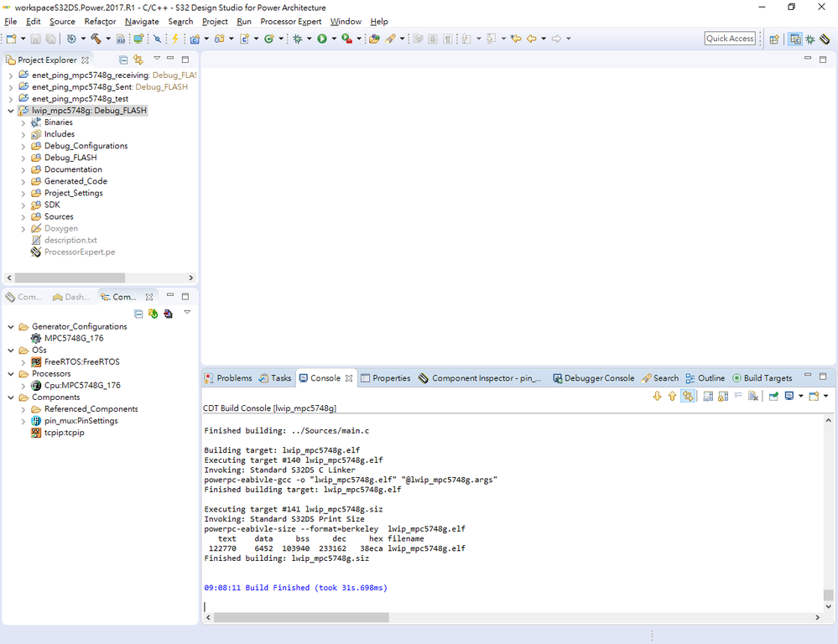Click the console horizontal scrollbar thumb
Viewport: 838px width, 644px height.
click(x=301, y=617)
